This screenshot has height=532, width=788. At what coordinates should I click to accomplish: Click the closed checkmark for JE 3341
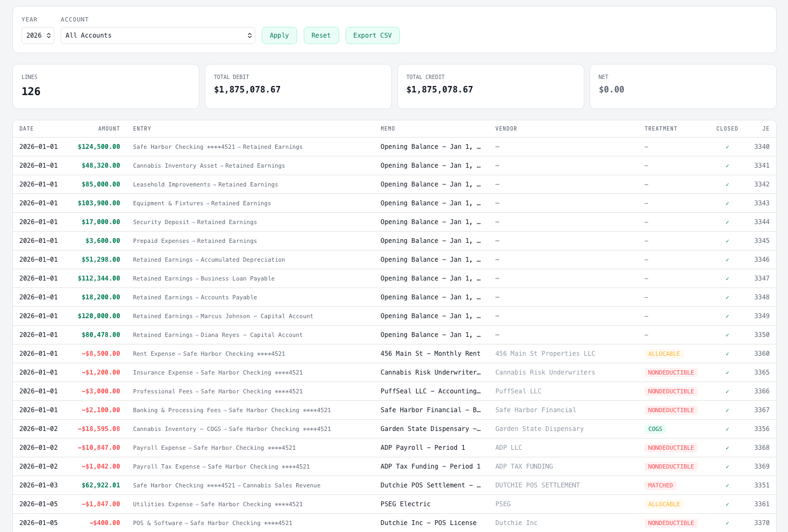click(x=727, y=166)
